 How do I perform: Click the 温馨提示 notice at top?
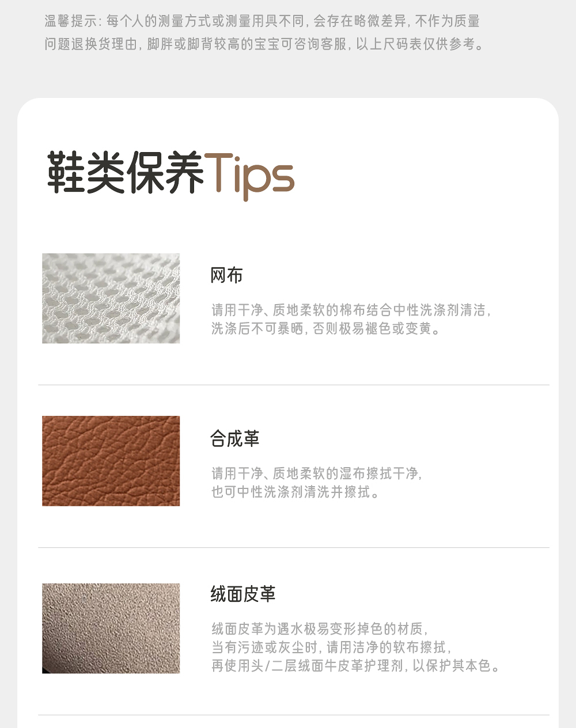[262, 21]
